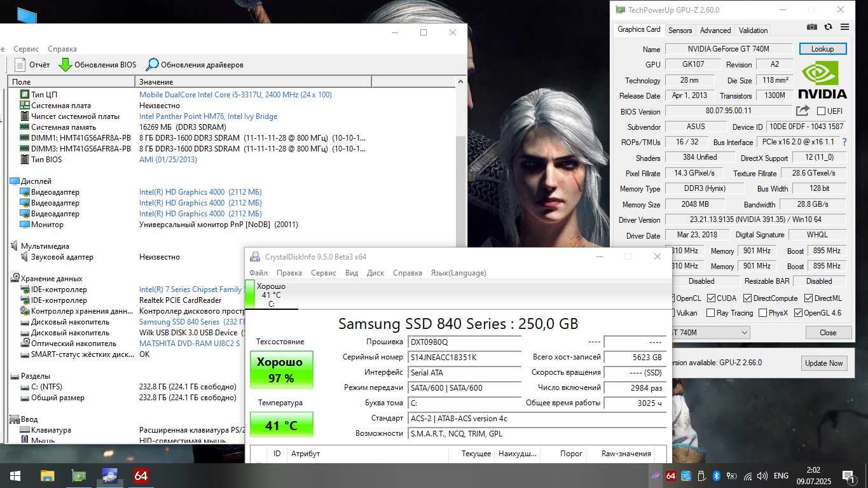The width and height of the screenshot is (868, 488).
Task: Toggle the Ray Tracing checkbox
Action: [x=710, y=312]
